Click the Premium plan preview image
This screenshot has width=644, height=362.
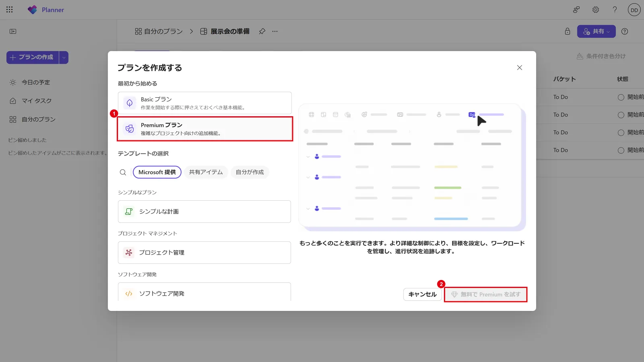tap(412, 167)
